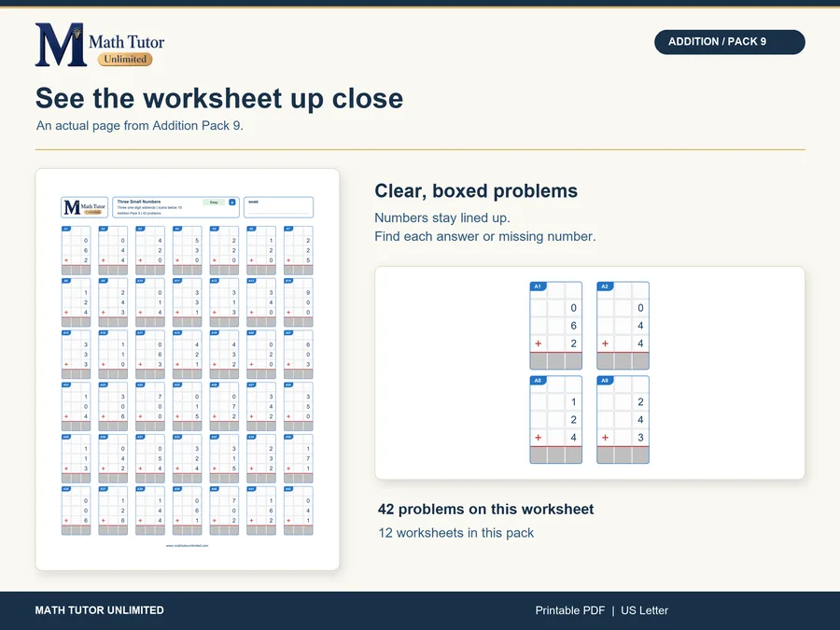Click the digit 6 in enlarged A1 problem

point(573,326)
